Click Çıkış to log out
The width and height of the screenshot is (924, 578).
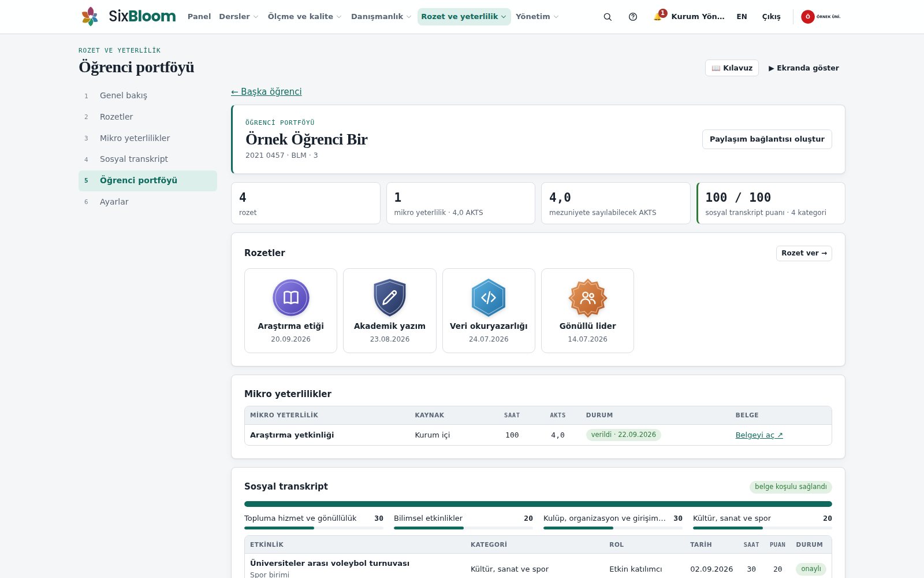pyautogui.click(x=771, y=17)
